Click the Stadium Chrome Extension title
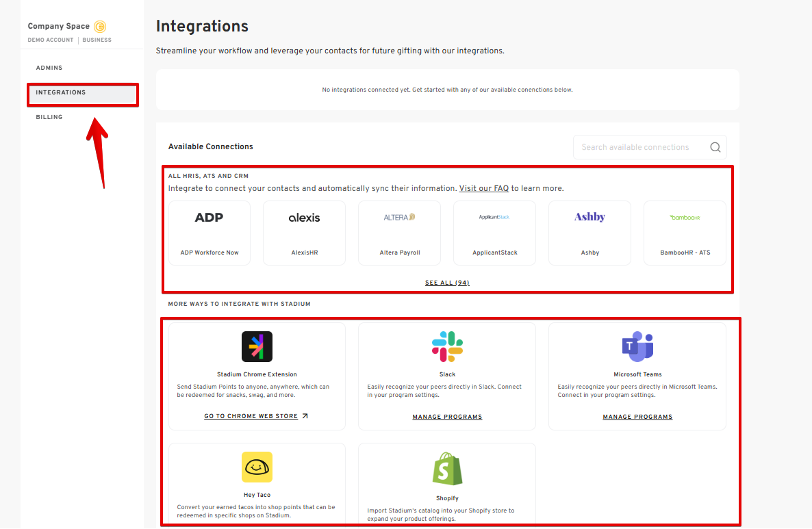Screen dimensions: 812x529 tap(257, 375)
